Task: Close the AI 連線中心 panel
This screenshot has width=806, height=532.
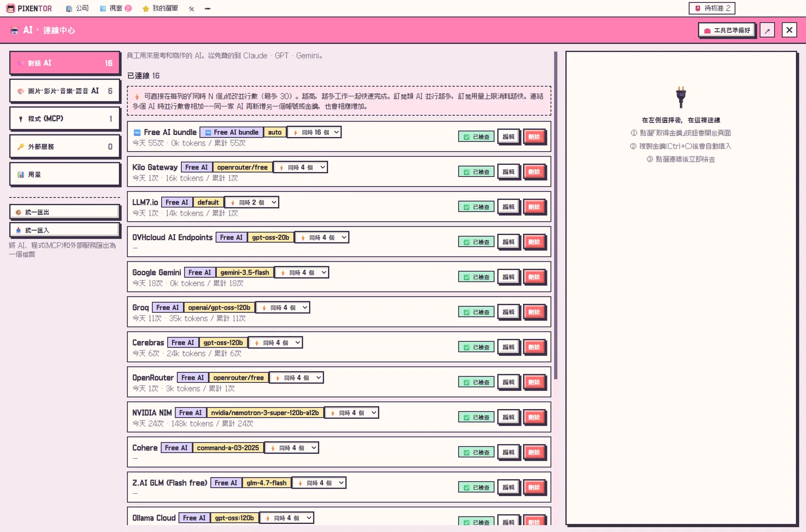Action: pyautogui.click(x=789, y=30)
